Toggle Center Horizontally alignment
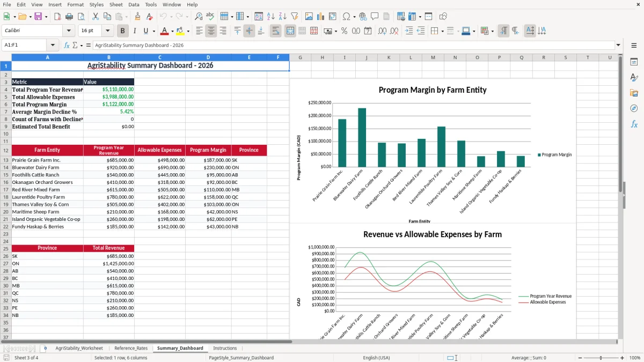Viewport: 644px width, 362px height. [x=211, y=31]
